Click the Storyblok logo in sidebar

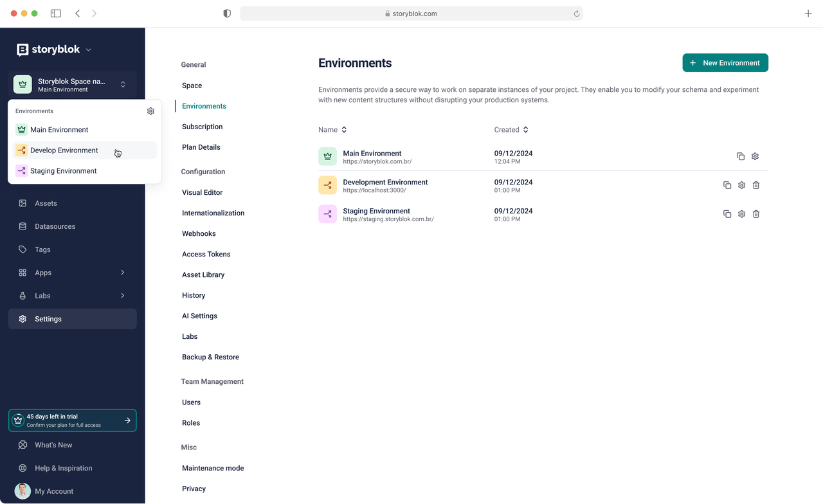click(x=49, y=50)
